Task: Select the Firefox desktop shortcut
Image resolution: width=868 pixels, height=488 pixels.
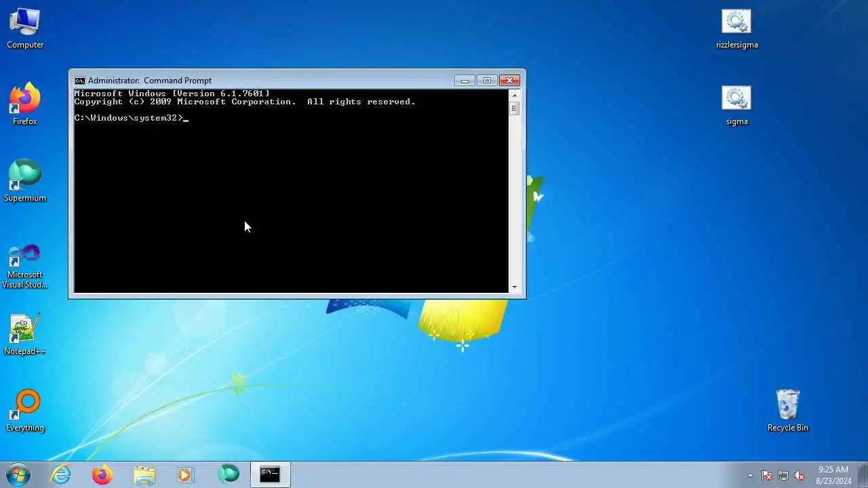Action: (x=25, y=104)
